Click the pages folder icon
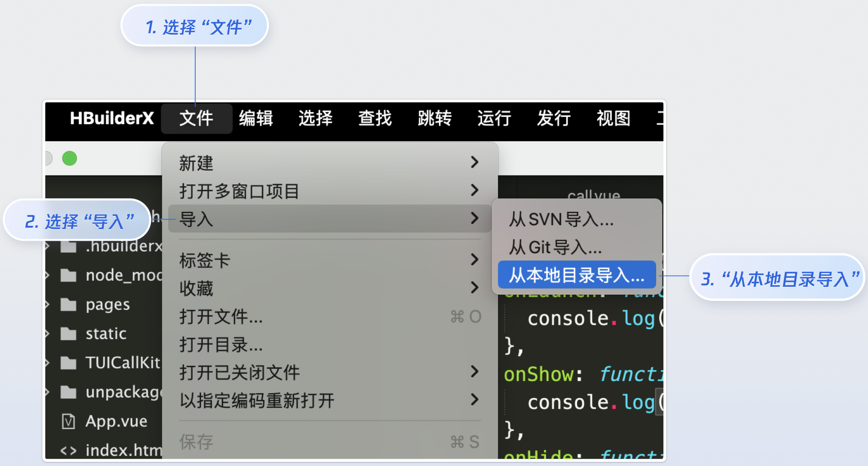 point(68,305)
